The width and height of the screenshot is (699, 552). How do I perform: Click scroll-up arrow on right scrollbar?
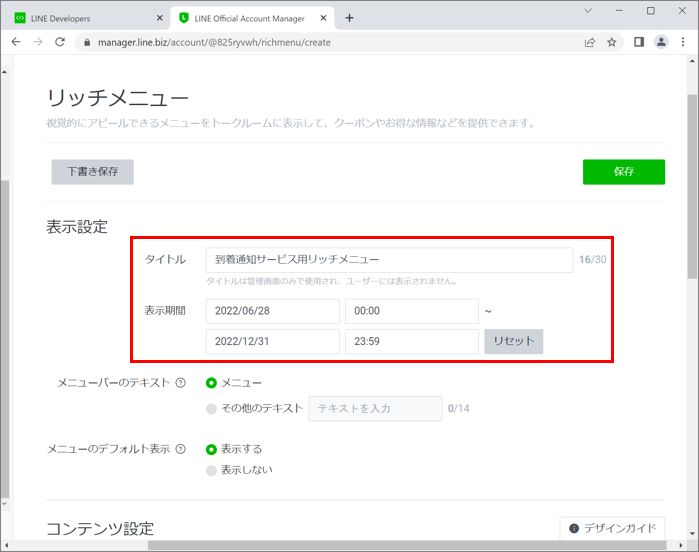(691, 62)
